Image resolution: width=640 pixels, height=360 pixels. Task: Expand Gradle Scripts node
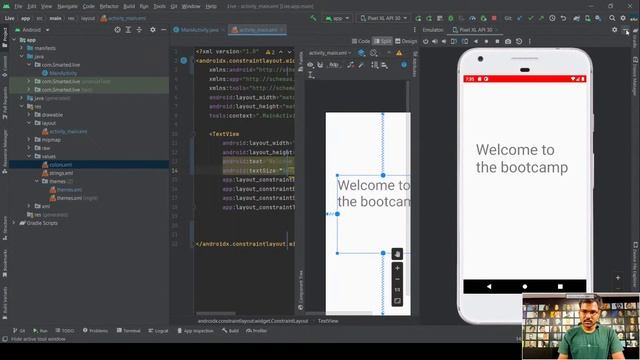coord(14,223)
